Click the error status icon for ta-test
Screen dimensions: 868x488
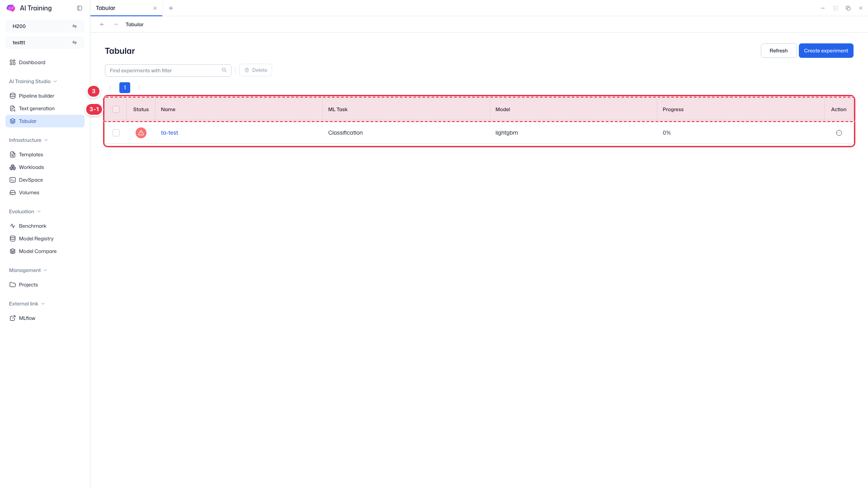tap(141, 133)
